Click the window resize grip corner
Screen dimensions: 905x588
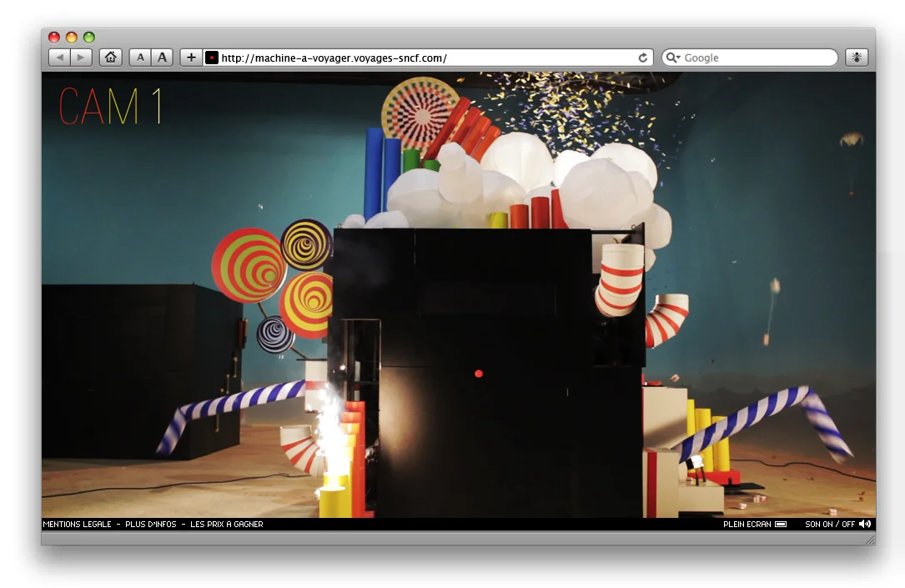coord(870,539)
